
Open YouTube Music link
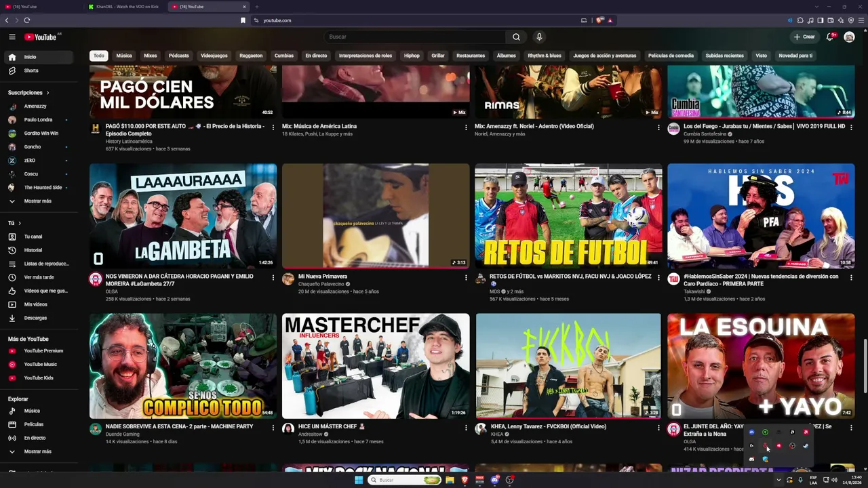pos(41,365)
